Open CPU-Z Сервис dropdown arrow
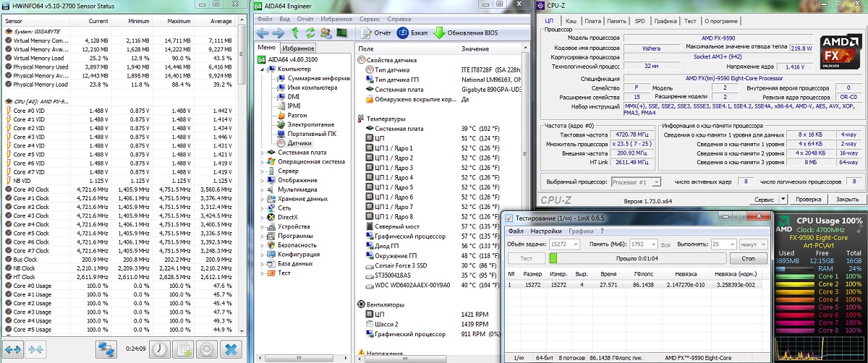 784,199
